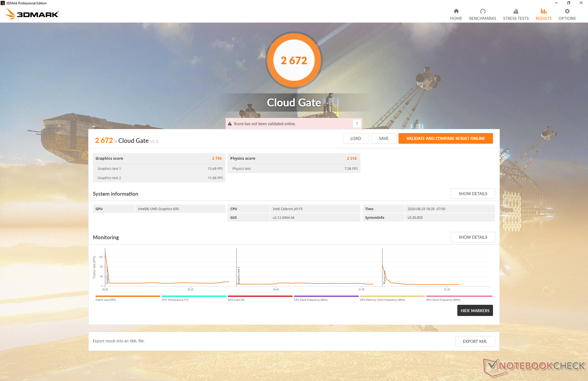Image resolution: width=588 pixels, height=381 pixels.
Task: Select the RESULTS tab label
Action: pos(544,18)
